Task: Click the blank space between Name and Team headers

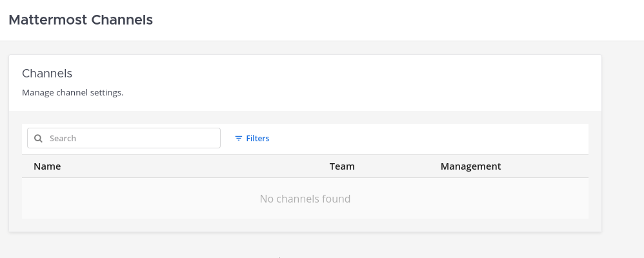Action: tap(194, 166)
